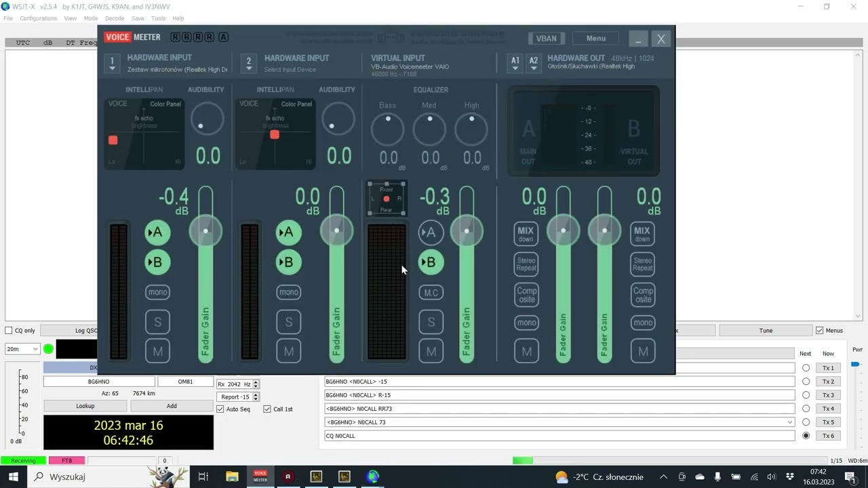The image size is (868, 488).
Task: Untick Call 1st checkbox
Action: [x=267, y=409]
